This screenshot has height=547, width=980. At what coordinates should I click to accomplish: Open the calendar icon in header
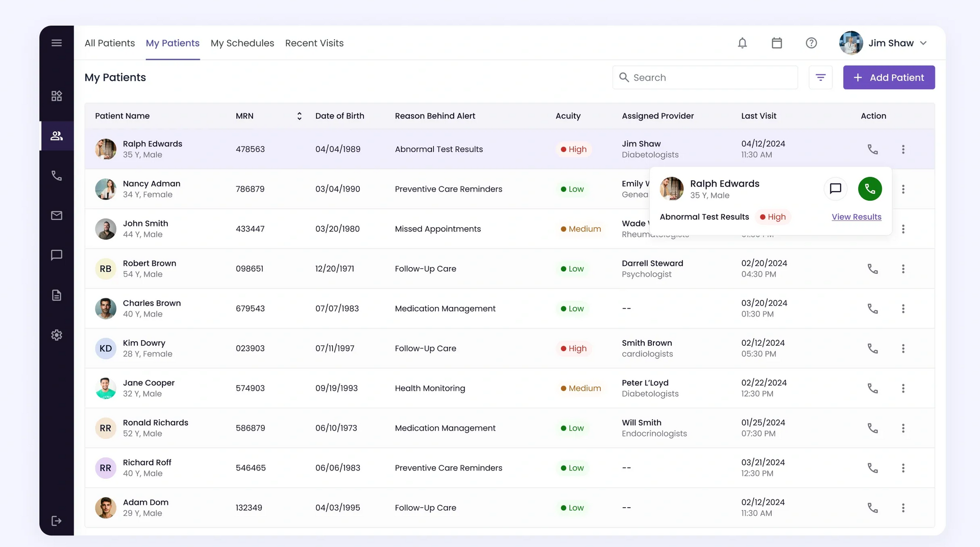[776, 43]
